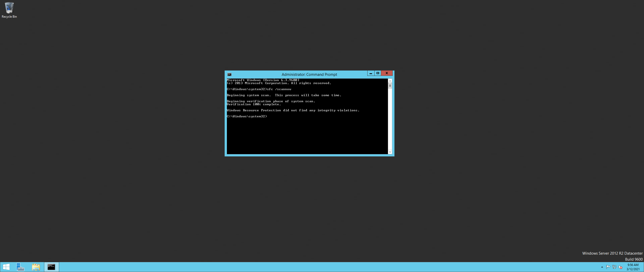The height and width of the screenshot is (272, 644).
Task: Click 'Beginning system scan' output line
Action: coord(284,95)
